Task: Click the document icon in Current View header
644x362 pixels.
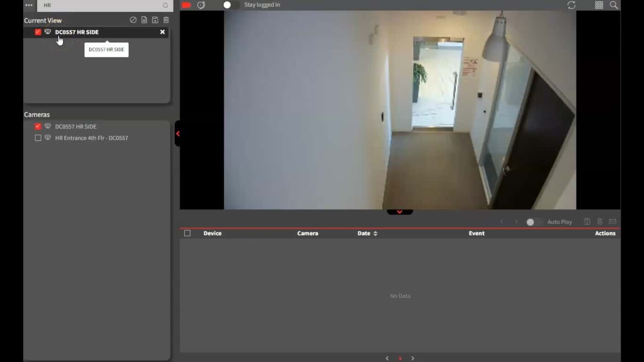Action: point(144,20)
